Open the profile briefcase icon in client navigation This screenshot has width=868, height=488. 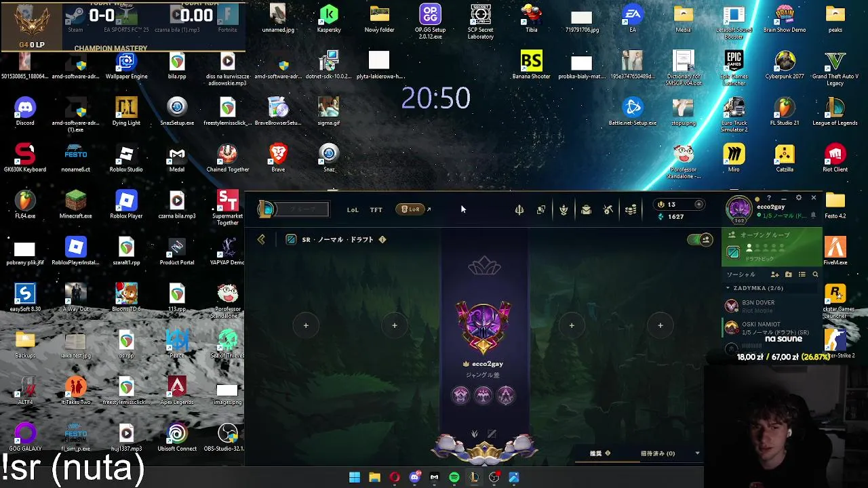pyautogui.click(x=586, y=209)
